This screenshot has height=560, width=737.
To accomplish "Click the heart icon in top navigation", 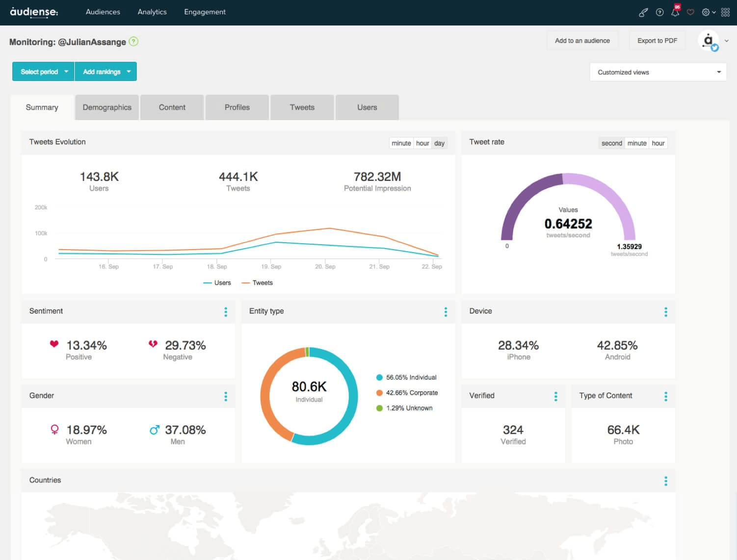I will click(x=690, y=12).
